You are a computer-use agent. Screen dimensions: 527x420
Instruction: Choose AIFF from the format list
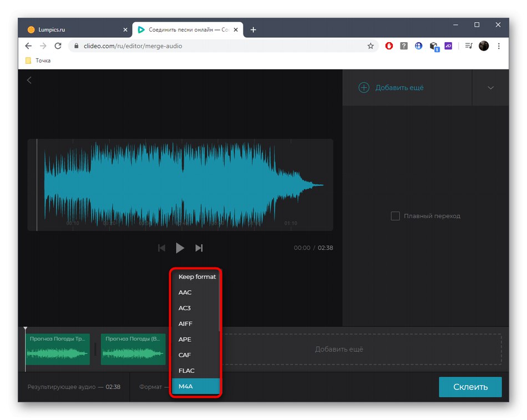coord(196,324)
